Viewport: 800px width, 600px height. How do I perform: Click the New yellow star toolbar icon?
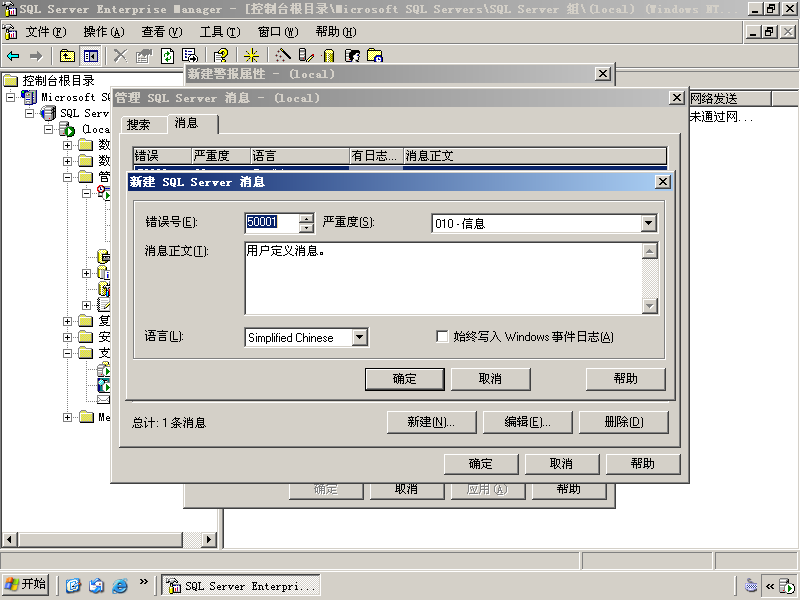tap(251, 56)
